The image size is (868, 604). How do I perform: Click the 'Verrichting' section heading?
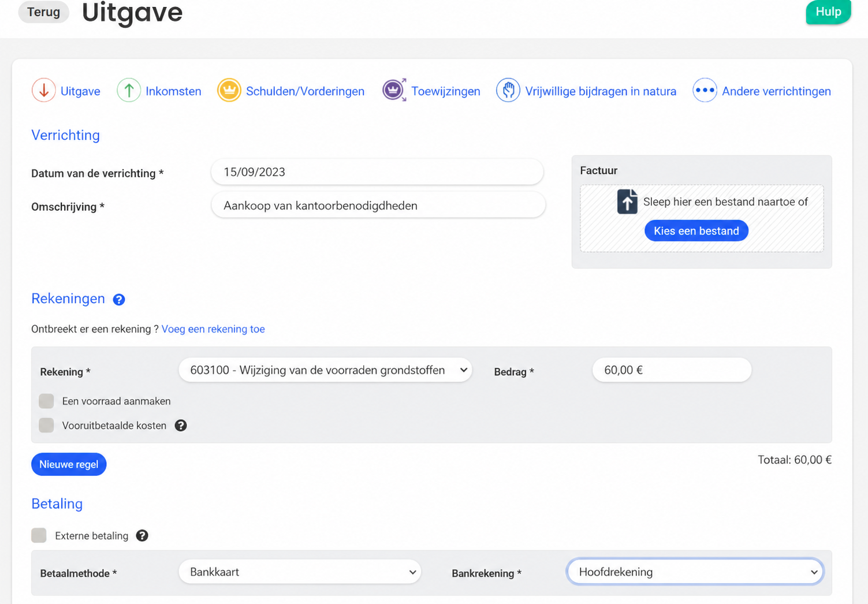point(65,135)
